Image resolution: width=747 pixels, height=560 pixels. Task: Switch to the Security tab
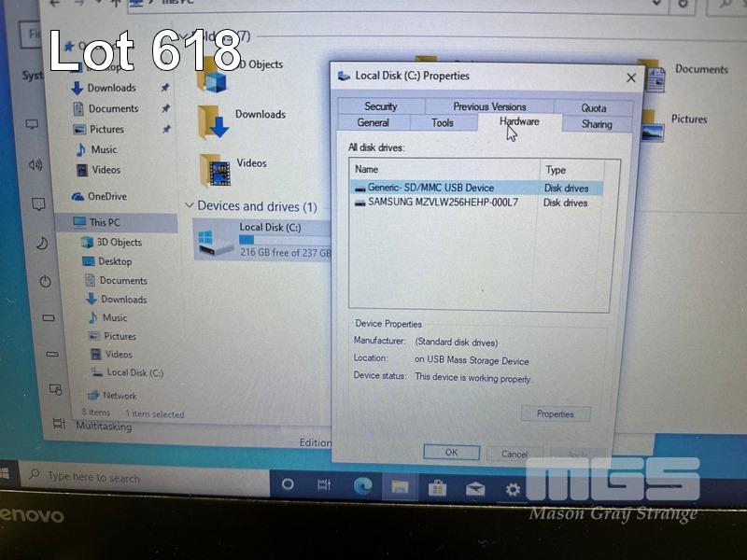(x=381, y=106)
